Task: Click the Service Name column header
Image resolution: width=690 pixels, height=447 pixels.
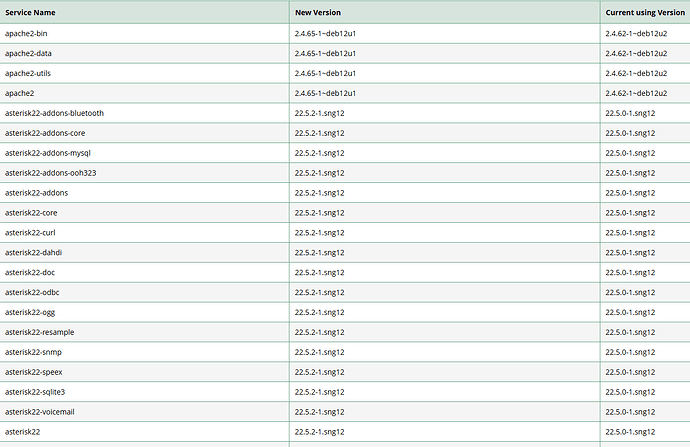Action: point(30,12)
